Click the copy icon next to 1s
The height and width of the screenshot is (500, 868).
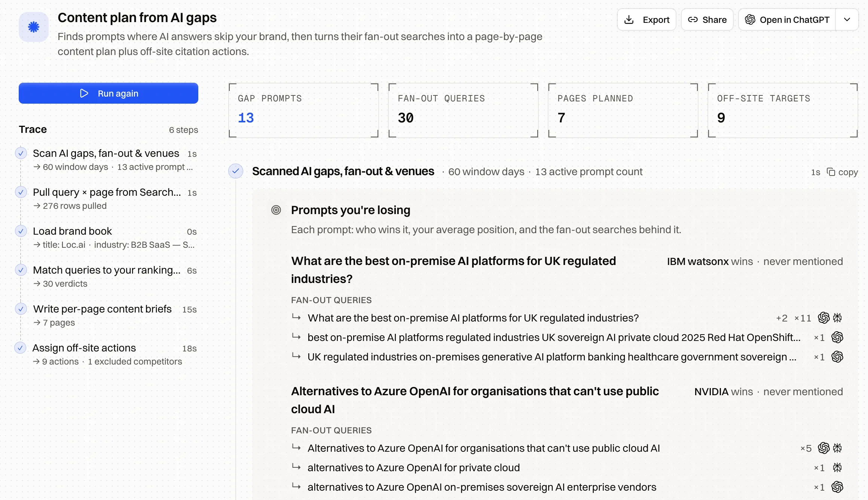pos(831,172)
